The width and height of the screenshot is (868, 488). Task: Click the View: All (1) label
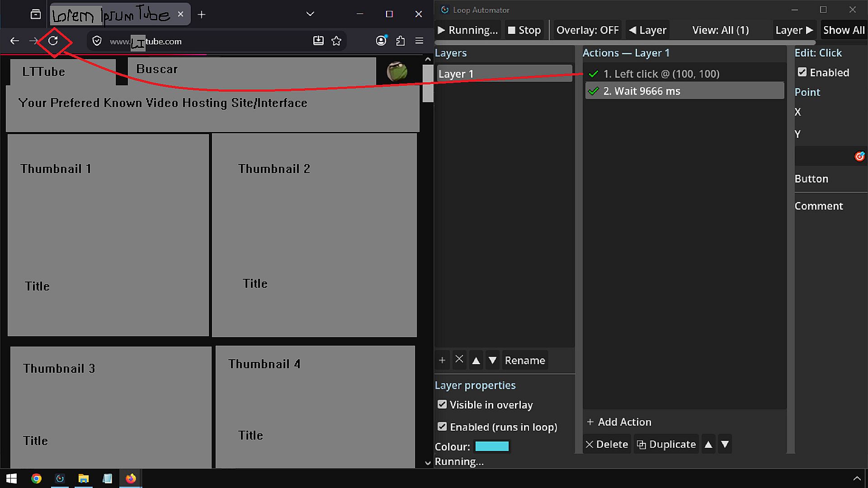[x=721, y=30]
